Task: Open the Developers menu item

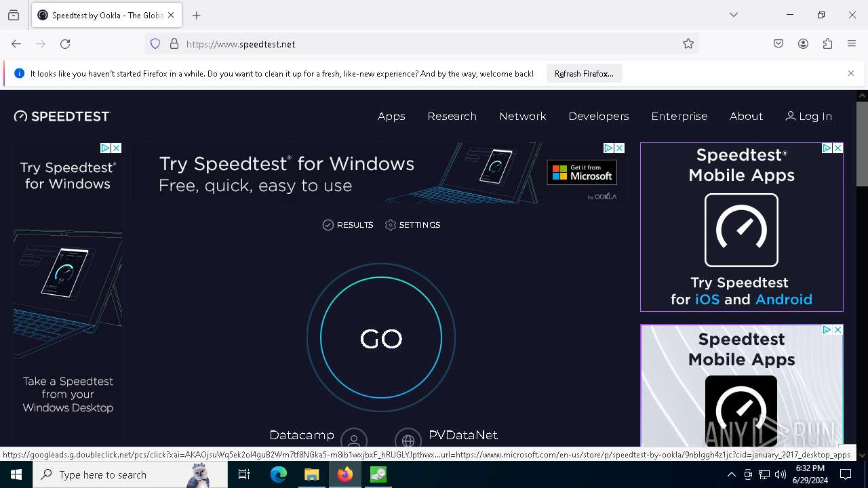Action: click(x=599, y=117)
